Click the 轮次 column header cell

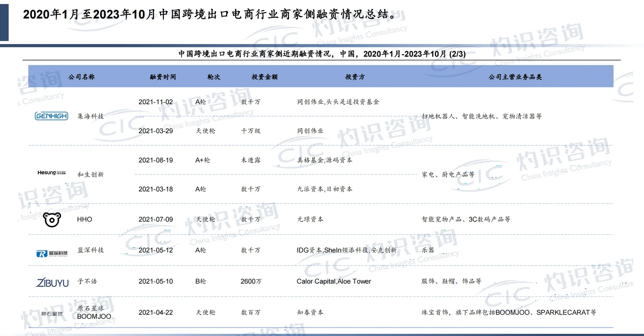pyautogui.click(x=214, y=77)
